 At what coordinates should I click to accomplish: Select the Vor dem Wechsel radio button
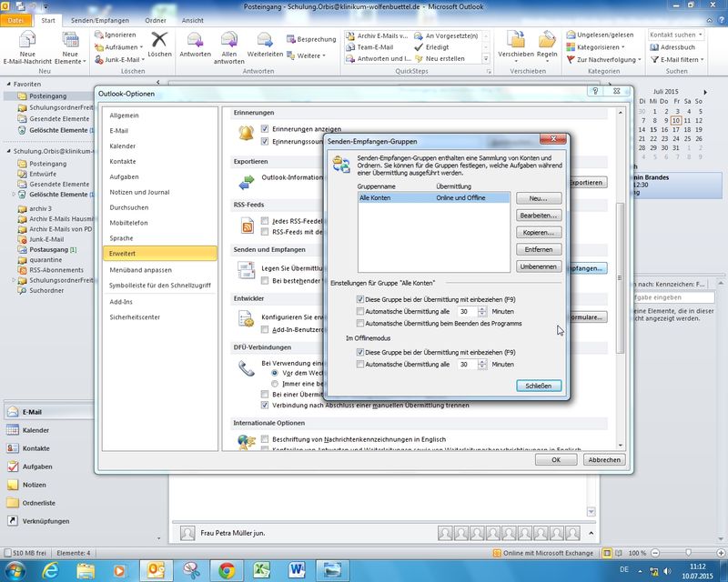click(x=276, y=373)
